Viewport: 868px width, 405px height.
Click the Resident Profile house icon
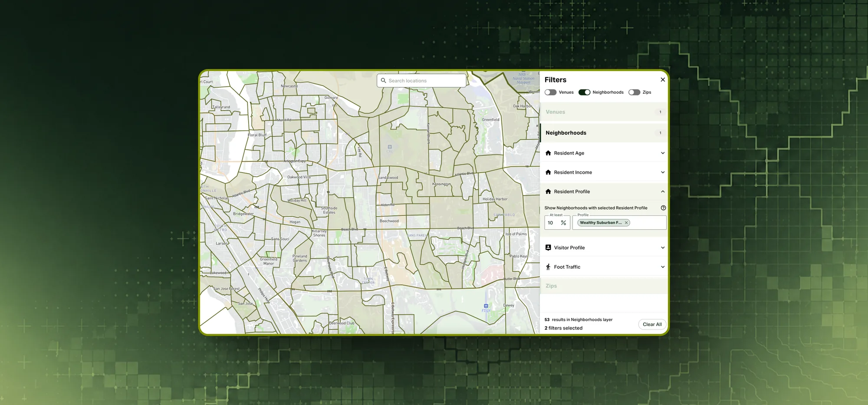click(x=548, y=191)
